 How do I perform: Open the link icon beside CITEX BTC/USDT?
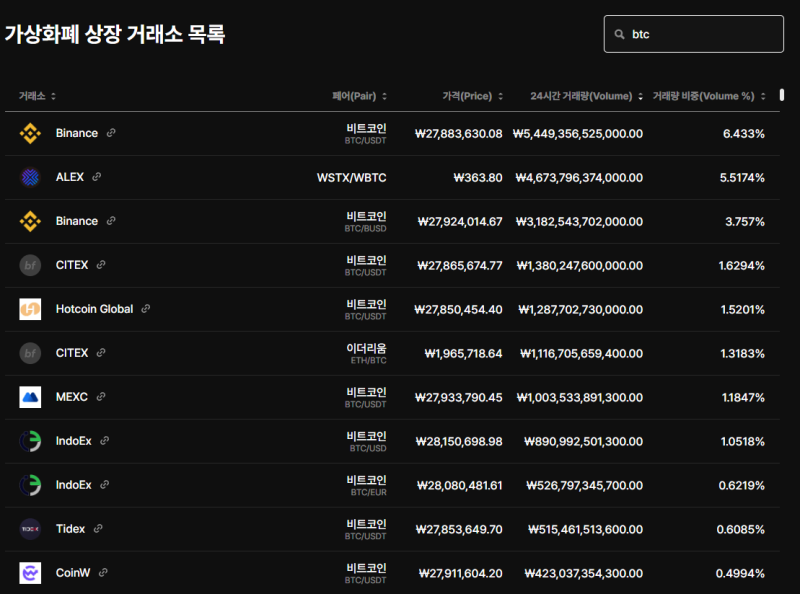pos(101,264)
